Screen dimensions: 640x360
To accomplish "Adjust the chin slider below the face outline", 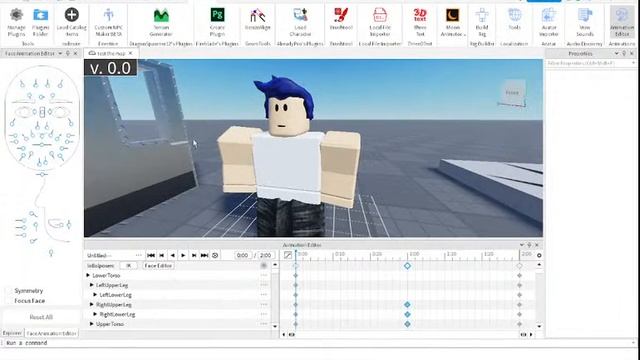I will (x=42, y=174).
